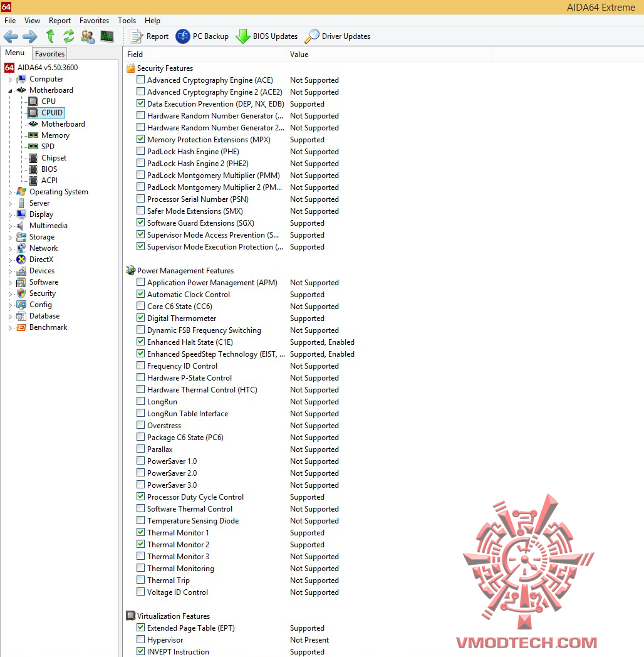Toggle Memory Protection Extensions (MPX) checkbox

[141, 139]
